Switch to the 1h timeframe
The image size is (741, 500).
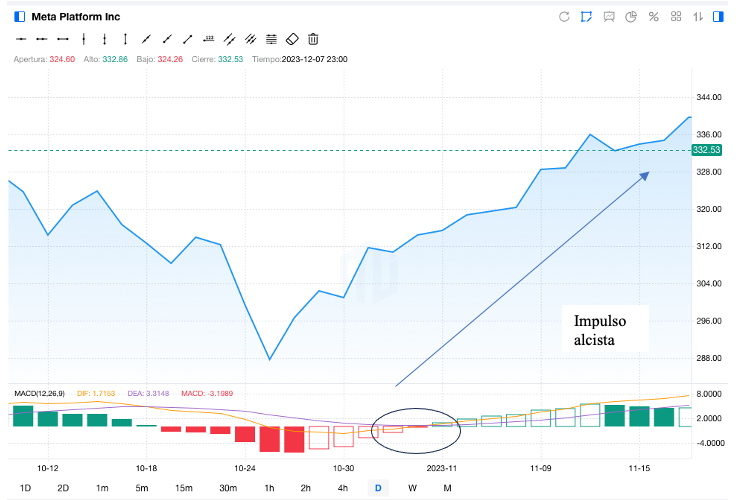(269, 488)
